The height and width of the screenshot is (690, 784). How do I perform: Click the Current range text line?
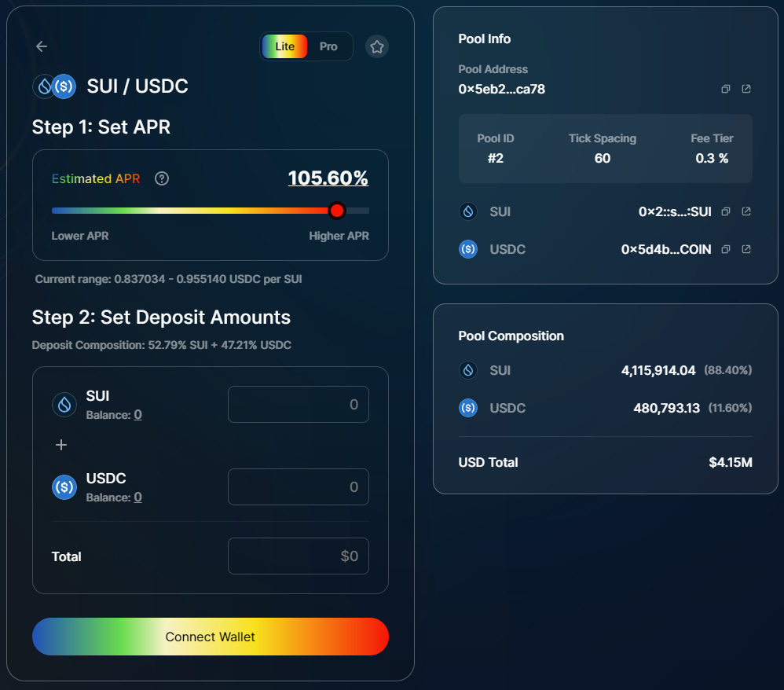(x=168, y=279)
